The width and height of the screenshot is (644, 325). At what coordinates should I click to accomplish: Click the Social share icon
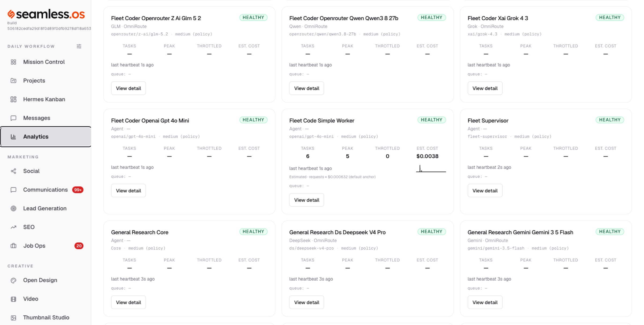tap(13, 171)
